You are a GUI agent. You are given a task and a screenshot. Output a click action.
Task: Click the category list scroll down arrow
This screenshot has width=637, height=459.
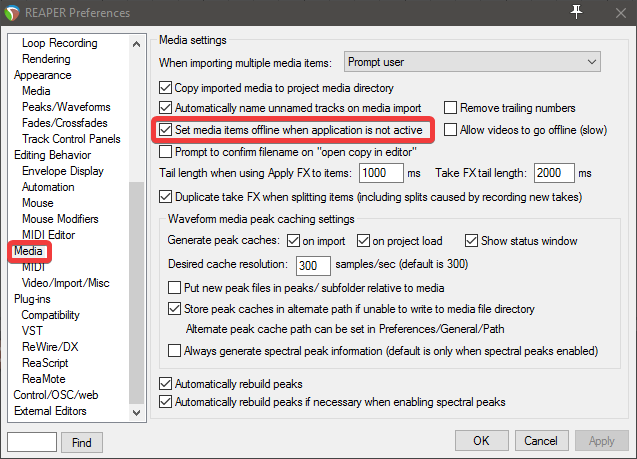tap(136, 413)
